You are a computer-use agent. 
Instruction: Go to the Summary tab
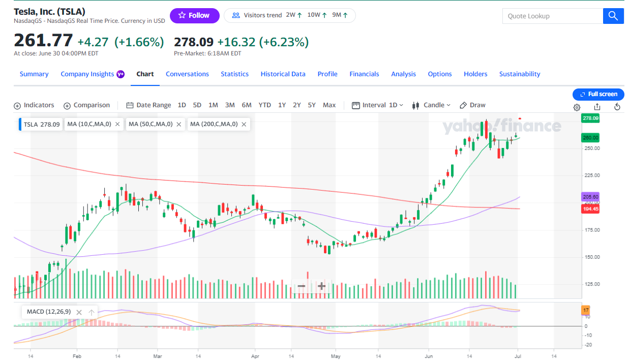[x=34, y=74]
